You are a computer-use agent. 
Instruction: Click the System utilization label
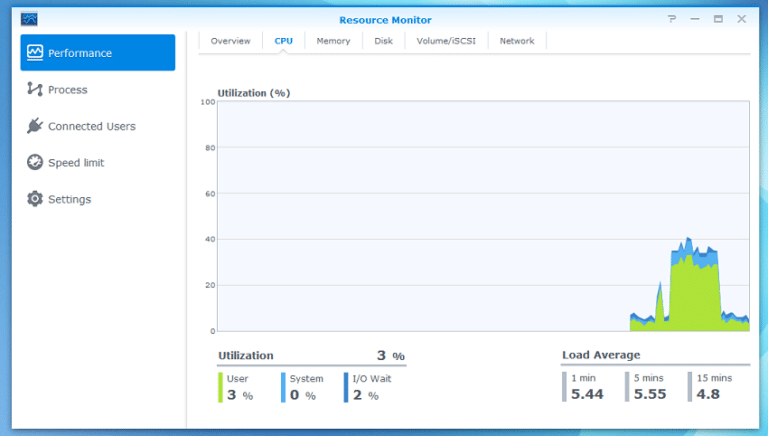tap(306, 379)
